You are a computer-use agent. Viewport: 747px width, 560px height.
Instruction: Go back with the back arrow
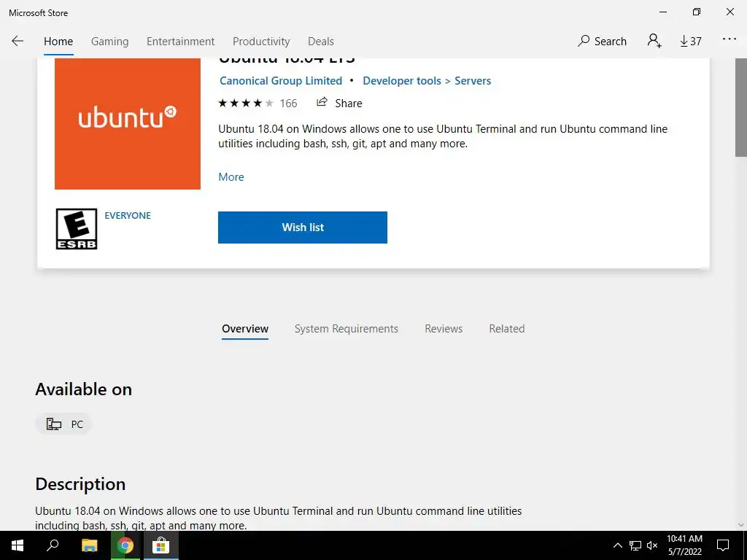coord(18,41)
